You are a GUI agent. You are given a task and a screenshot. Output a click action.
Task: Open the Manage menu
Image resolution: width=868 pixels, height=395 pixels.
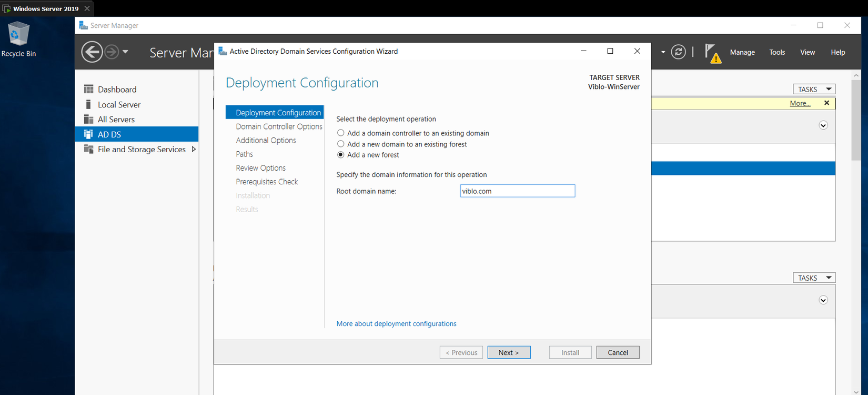742,52
